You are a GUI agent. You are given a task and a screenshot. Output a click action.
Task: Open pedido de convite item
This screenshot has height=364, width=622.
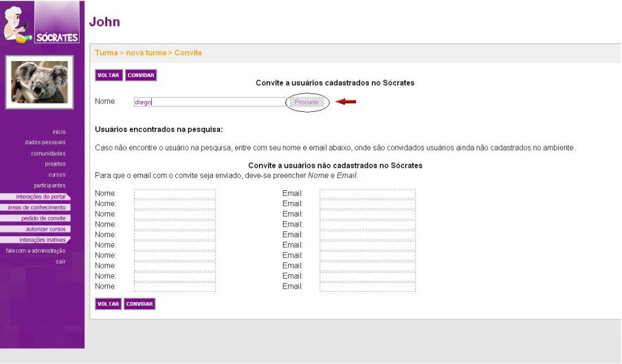(43, 218)
